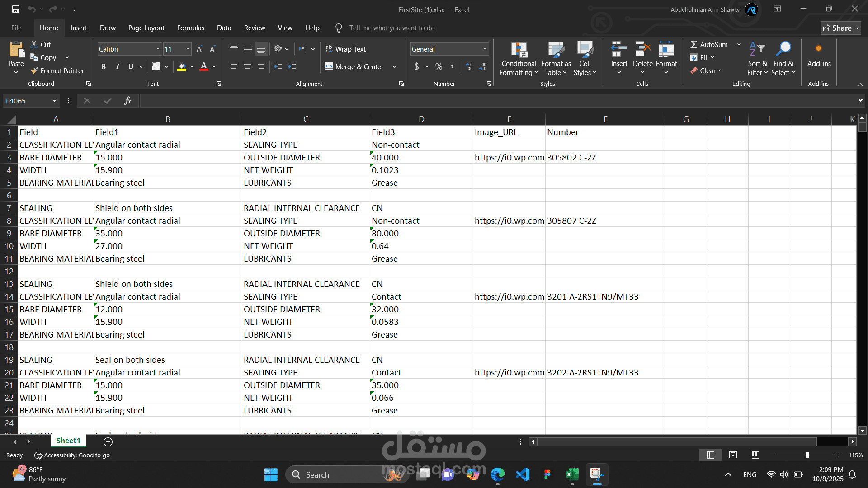Click the Format Painter brush icon

coord(34,71)
